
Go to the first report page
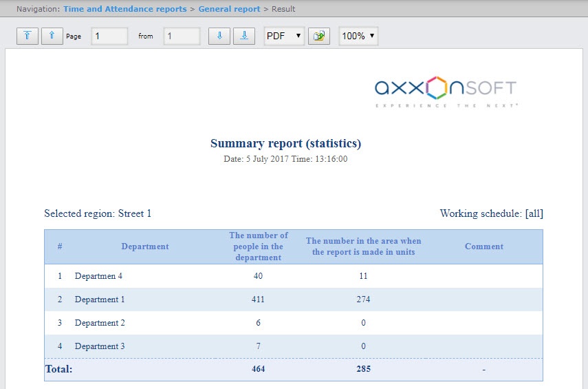(27, 36)
